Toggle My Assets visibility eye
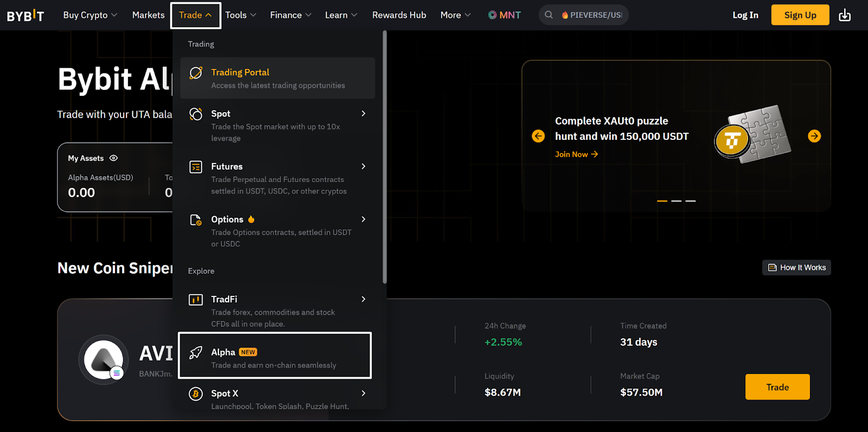 tap(113, 158)
